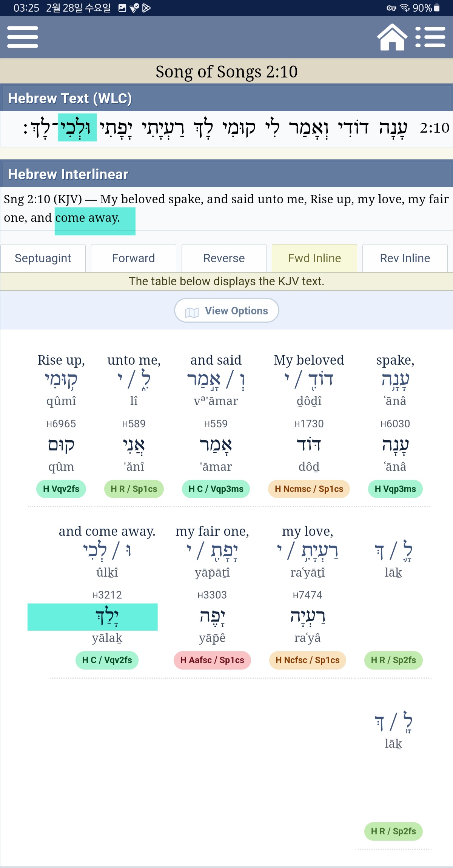Tap the H Aafsc / Sp1cs parsing badge

tap(212, 660)
